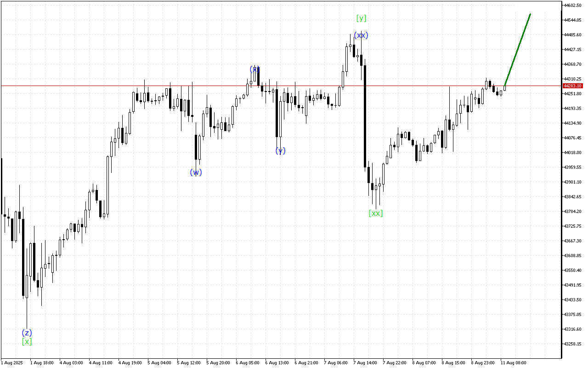The image size is (588, 368).
Task: Click the blue (x) label near 6 Aug
Action: coord(254,69)
